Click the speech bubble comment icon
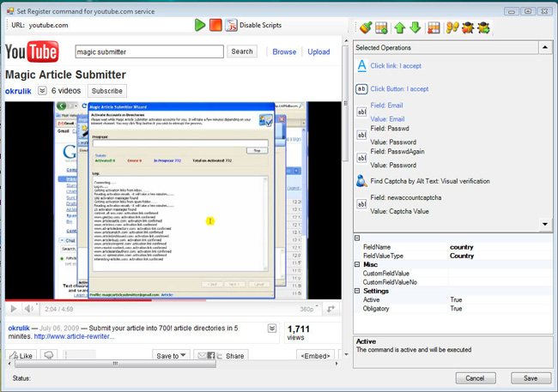This screenshot has height=392, width=558. click(49, 355)
